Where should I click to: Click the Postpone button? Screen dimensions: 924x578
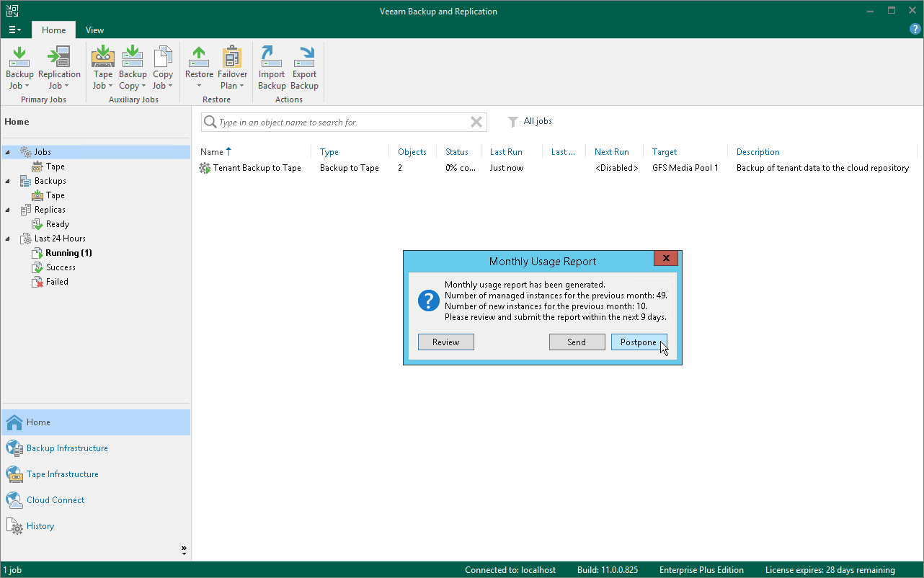point(639,342)
